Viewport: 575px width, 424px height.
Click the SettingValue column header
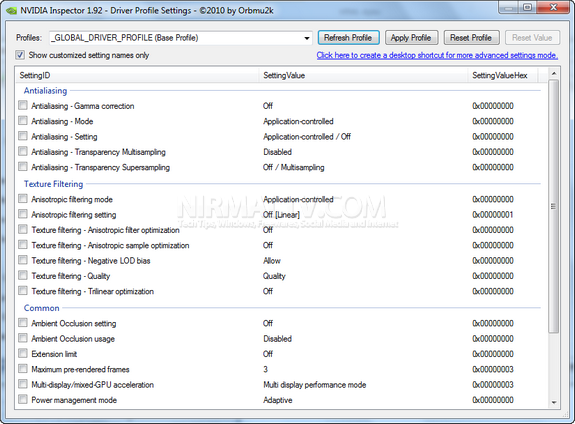(x=363, y=75)
